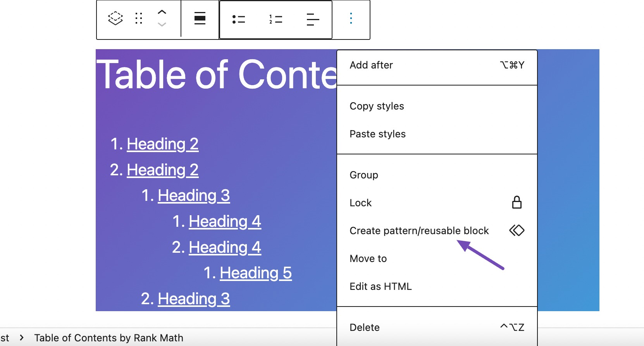Move block up with the up chevron

click(162, 12)
